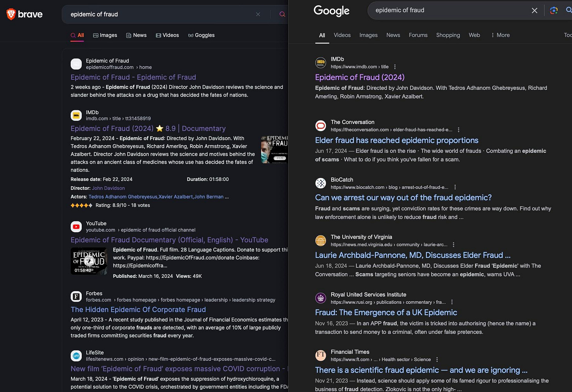Open more options for University of Virginia result
Image resolution: width=572 pixels, height=392 pixels.
pyautogui.click(x=453, y=245)
